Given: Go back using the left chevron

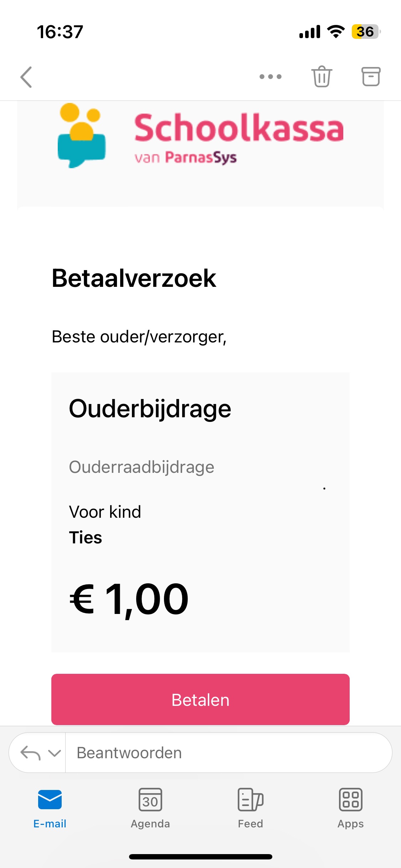Looking at the screenshot, I should [x=26, y=77].
